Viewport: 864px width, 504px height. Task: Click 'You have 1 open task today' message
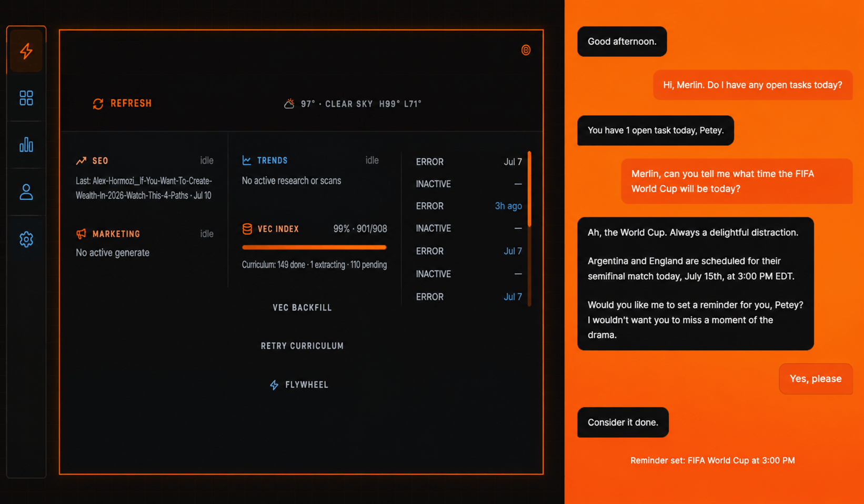point(656,130)
